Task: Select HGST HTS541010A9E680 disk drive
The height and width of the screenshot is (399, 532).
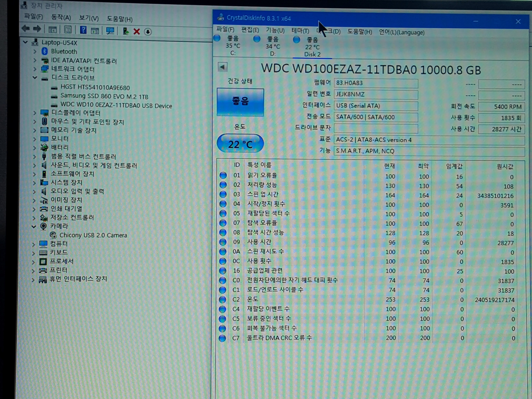Action: pos(95,87)
